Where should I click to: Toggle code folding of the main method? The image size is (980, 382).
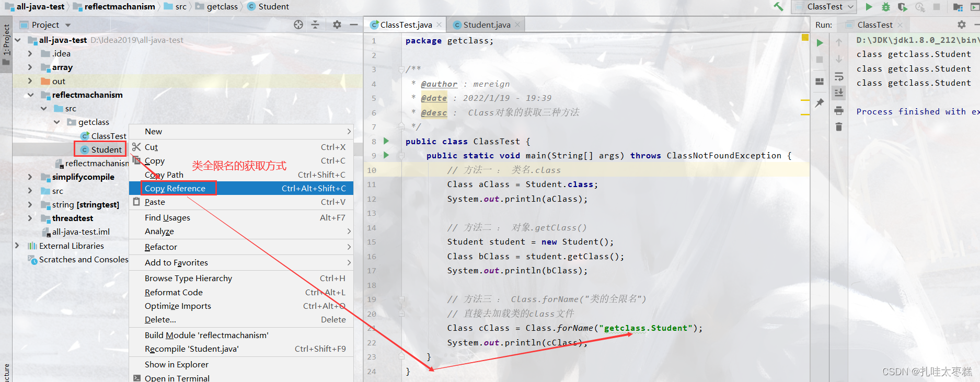tap(401, 155)
